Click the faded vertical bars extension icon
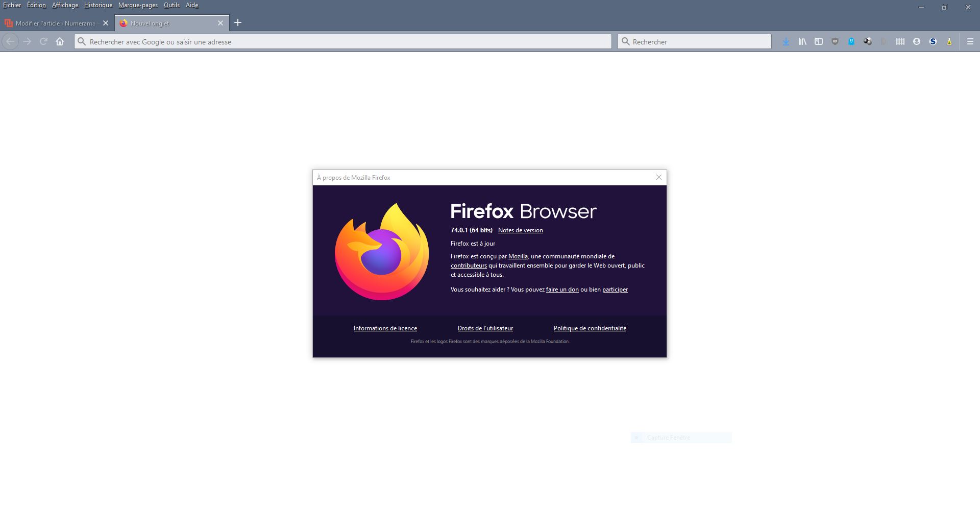The height and width of the screenshot is (531, 980). [x=884, y=42]
